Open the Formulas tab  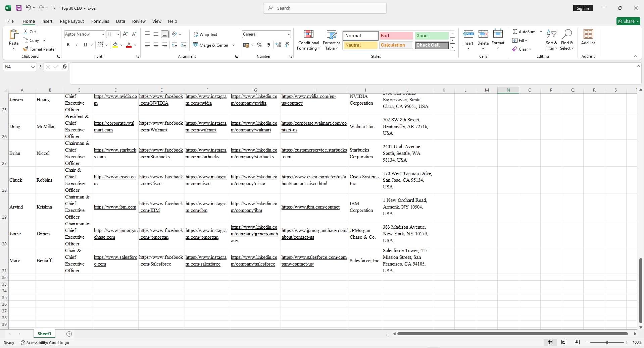tap(100, 21)
